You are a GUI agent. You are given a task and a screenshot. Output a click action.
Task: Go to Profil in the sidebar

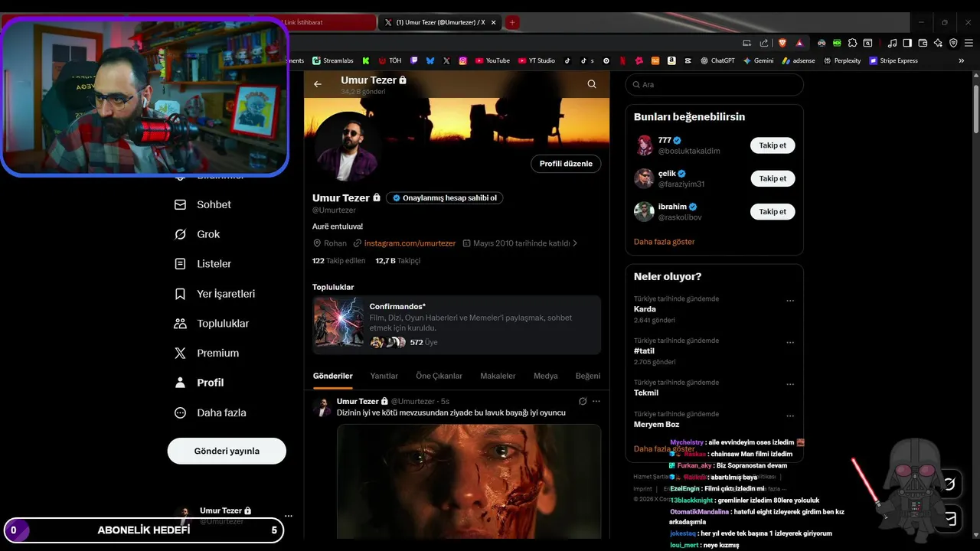[x=200, y=383]
